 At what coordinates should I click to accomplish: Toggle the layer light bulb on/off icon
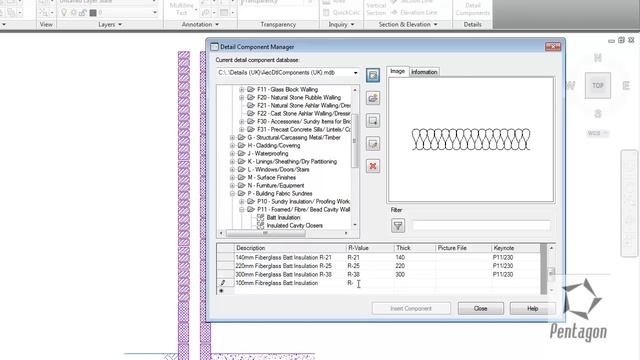tap(64, 13)
